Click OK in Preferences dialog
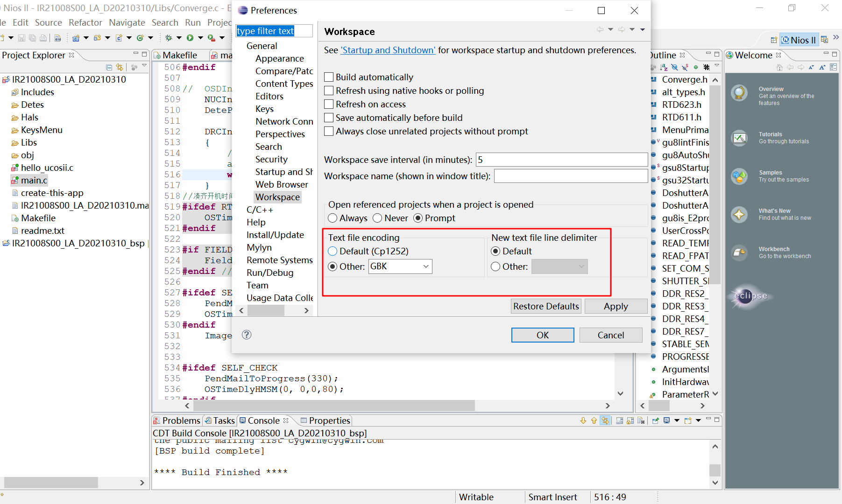The image size is (842, 504). coord(543,335)
